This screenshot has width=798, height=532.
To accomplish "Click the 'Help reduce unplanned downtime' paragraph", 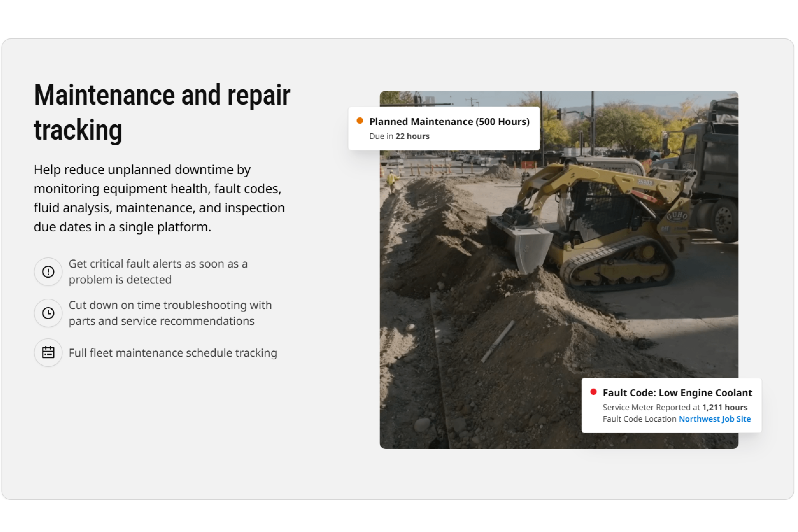I will (159, 198).
